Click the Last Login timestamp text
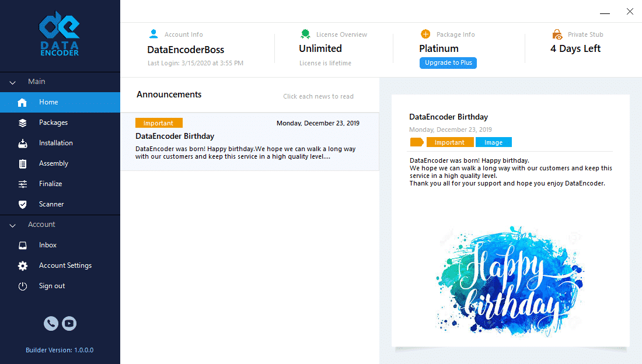Viewport: 642px width, 364px height. 196,63
